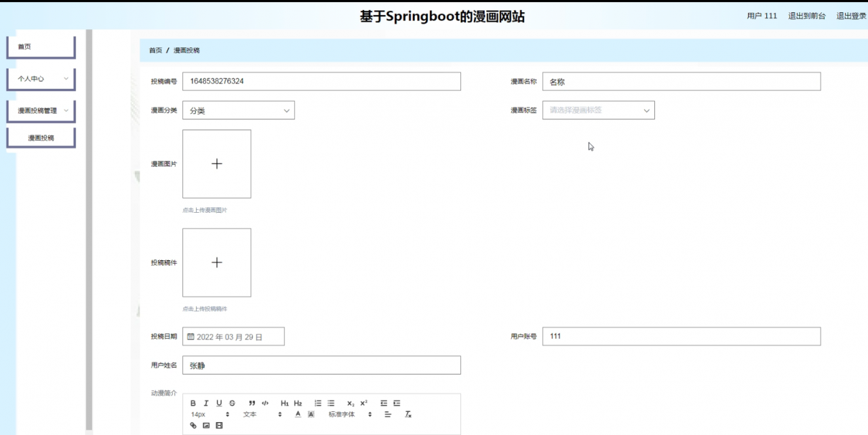868x435 pixels.
Task: Insert an image in the editor
Action: (206, 426)
